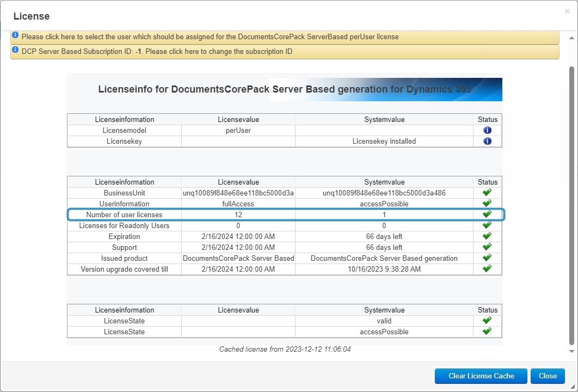This screenshot has height=392, width=578.
Task: Select the 'valid' LicenseState value
Action: point(384,321)
